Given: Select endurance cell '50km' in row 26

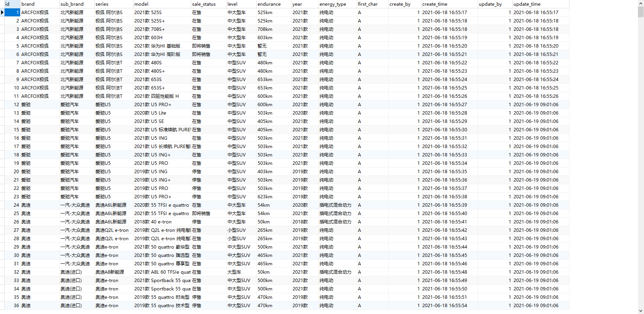Looking at the screenshot, I should (274, 222).
